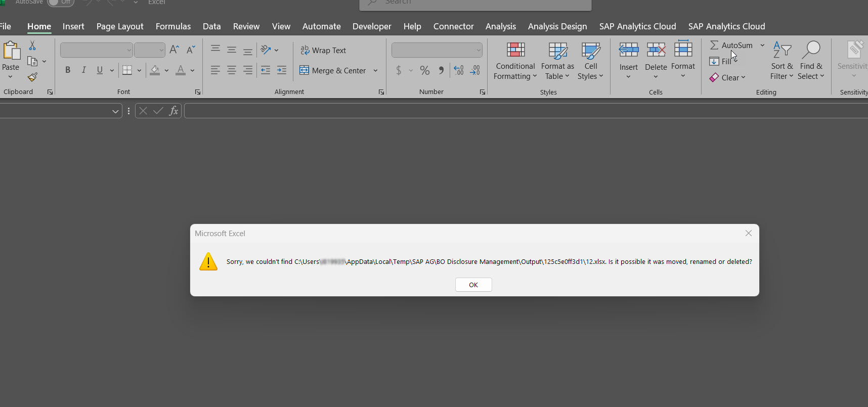Cut selection with scissors icon
The image size is (868, 407).
coord(32,46)
